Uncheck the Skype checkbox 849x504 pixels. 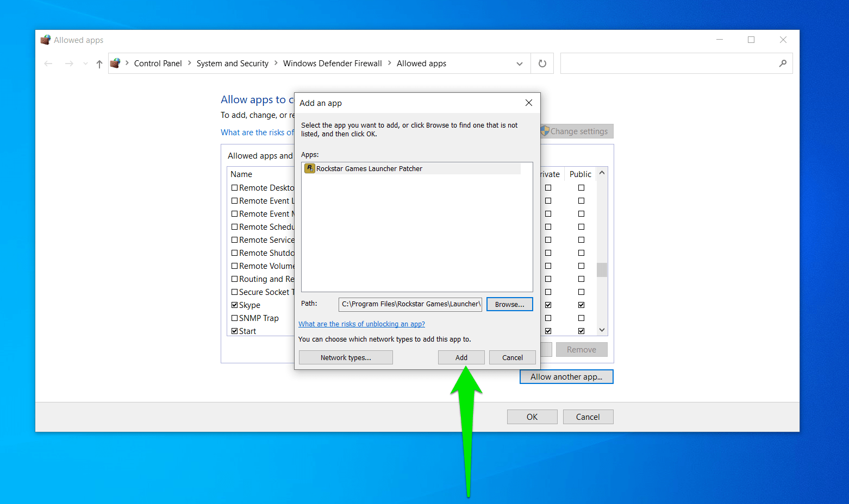click(x=235, y=305)
